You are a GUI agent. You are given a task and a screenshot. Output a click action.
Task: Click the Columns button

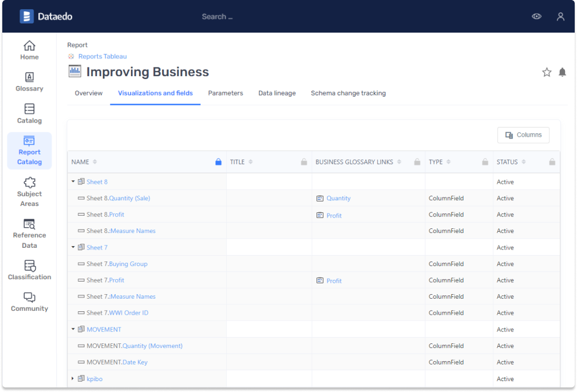pos(523,135)
